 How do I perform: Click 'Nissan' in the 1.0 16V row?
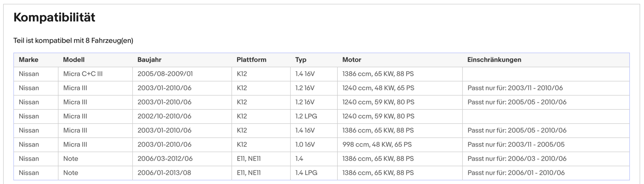tap(29, 145)
